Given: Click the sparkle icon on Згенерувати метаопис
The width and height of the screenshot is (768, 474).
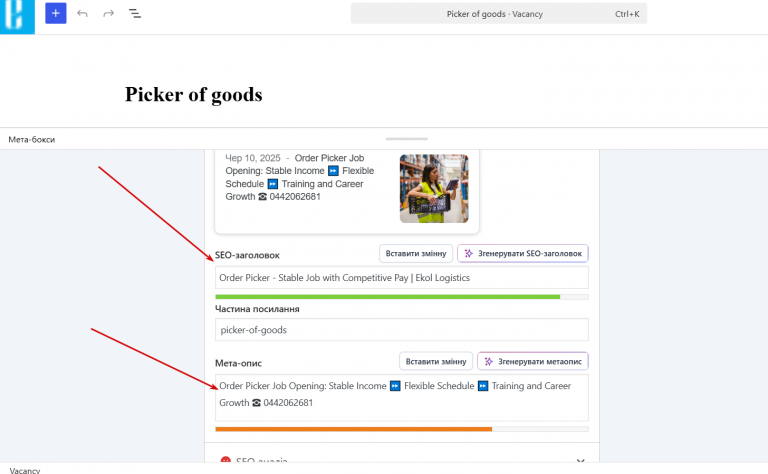Looking at the screenshot, I should point(488,361).
